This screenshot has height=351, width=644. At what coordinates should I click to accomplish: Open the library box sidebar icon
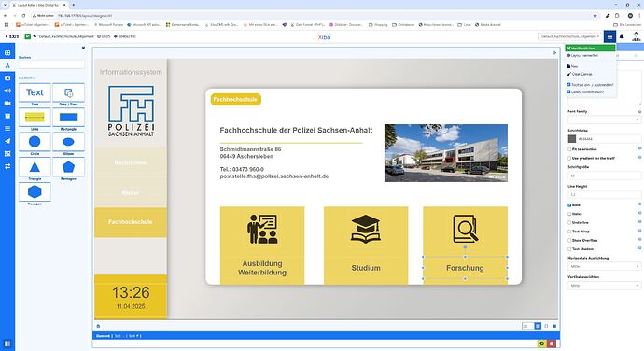(x=7, y=116)
